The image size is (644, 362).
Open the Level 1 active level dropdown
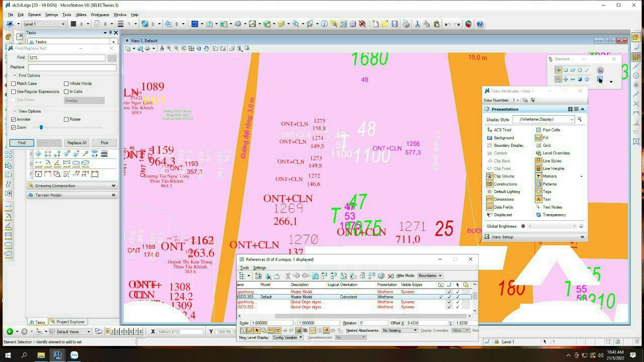click(44, 24)
